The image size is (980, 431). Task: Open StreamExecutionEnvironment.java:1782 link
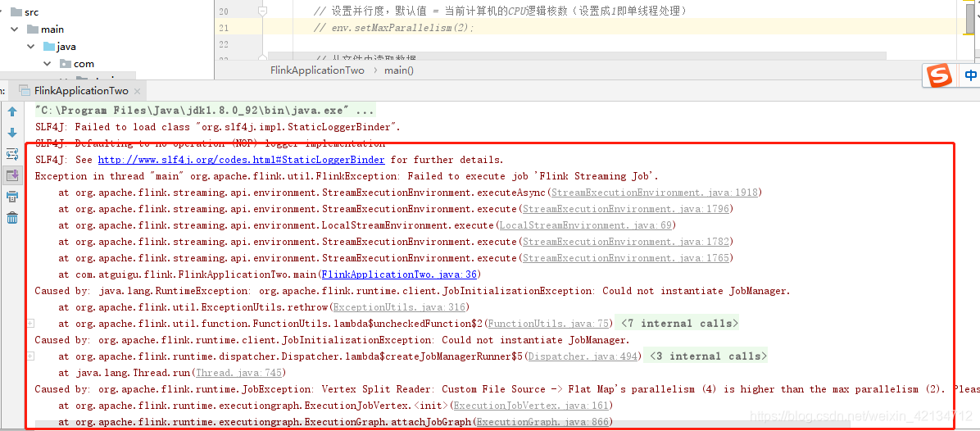(626, 241)
